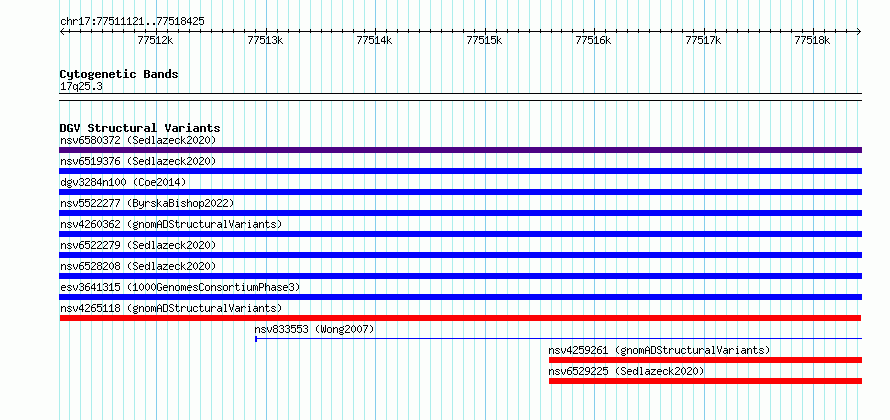Viewport: 890px width, 420px height.
Task: Select the blue dgv3284n100 variant bar
Action: pyautogui.click(x=460, y=192)
